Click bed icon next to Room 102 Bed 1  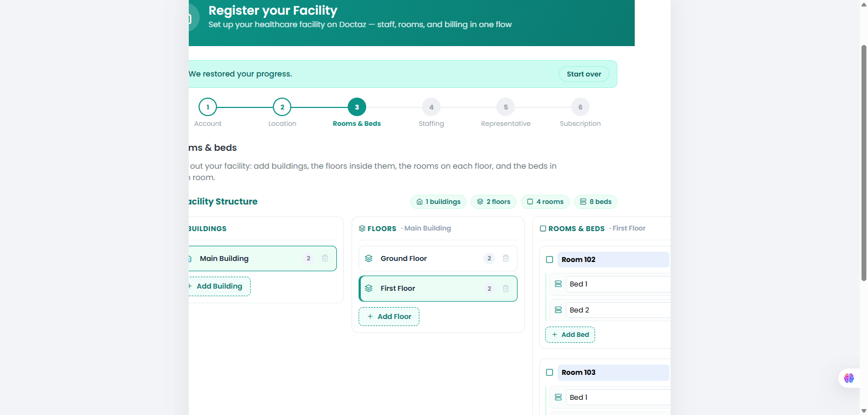[558, 284]
